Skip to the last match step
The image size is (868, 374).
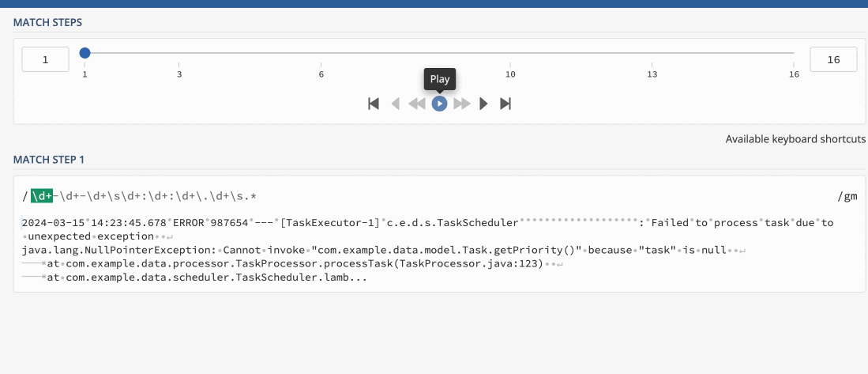pyautogui.click(x=506, y=104)
